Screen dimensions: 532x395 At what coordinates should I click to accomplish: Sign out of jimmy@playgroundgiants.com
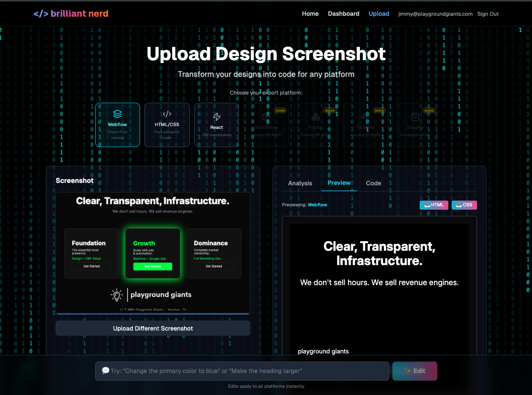pyautogui.click(x=488, y=14)
